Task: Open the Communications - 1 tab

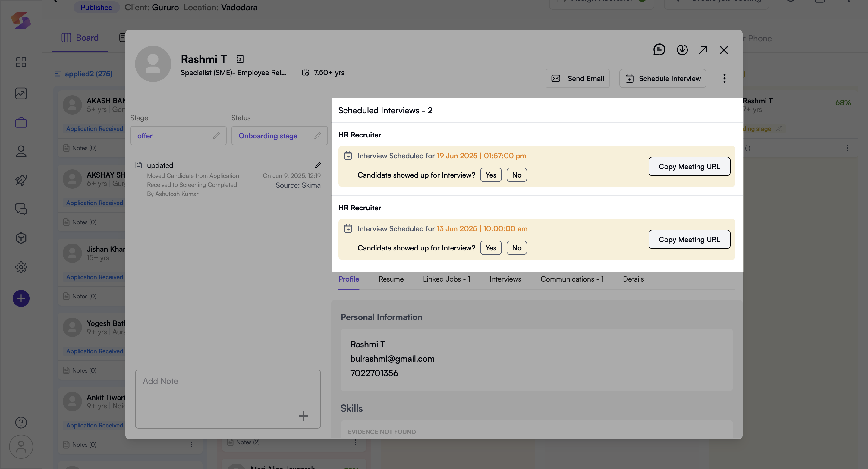Action: pyautogui.click(x=572, y=279)
